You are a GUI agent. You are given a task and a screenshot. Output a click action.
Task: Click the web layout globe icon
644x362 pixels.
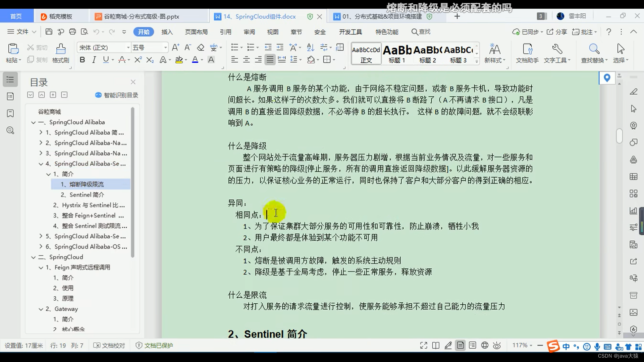tap(485, 345)
